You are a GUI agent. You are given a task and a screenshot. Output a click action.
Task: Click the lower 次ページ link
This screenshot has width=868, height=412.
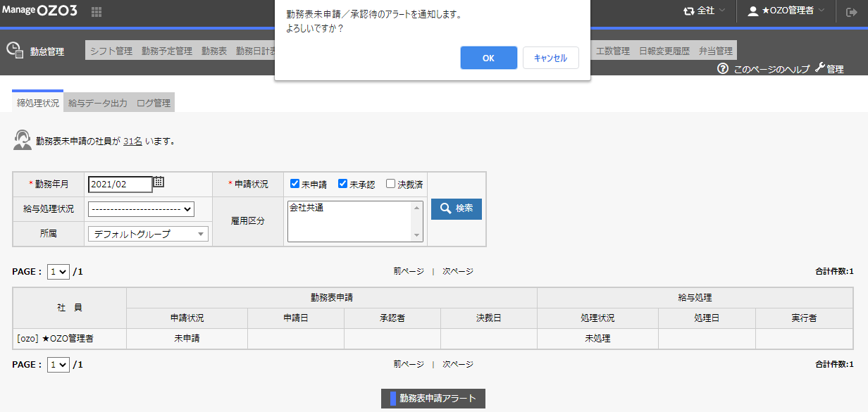458,364
